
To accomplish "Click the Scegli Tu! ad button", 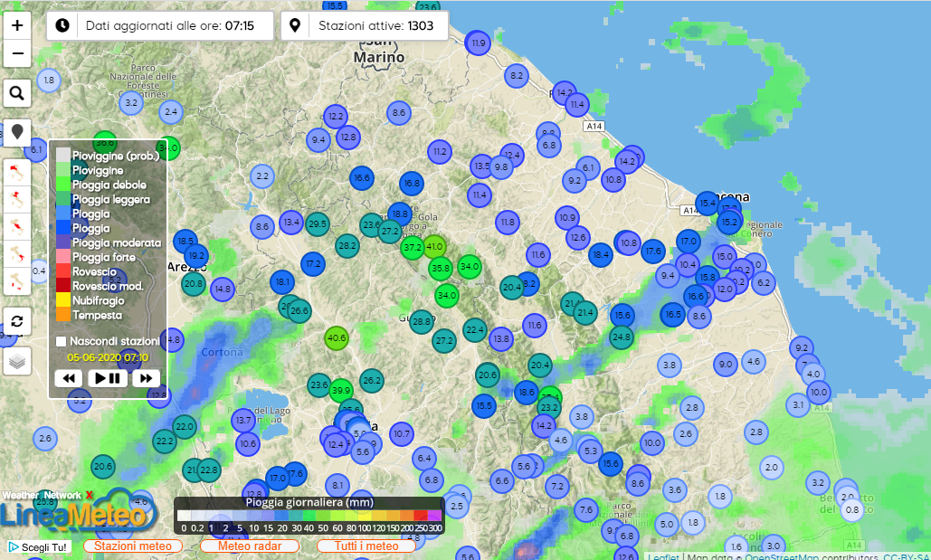I will click(38, 547).
